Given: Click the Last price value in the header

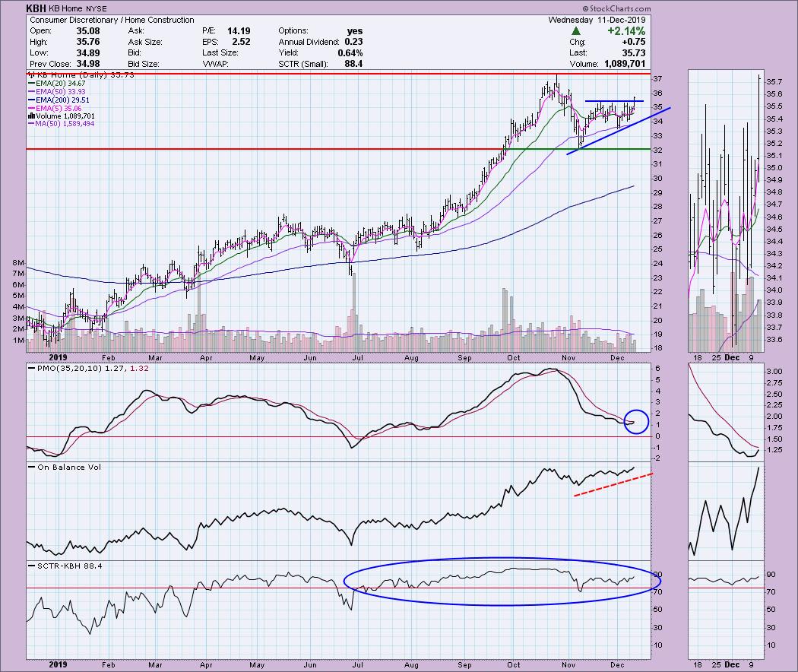Looking at the screenshot, I should pyautogui.click(x=634, y=53).
